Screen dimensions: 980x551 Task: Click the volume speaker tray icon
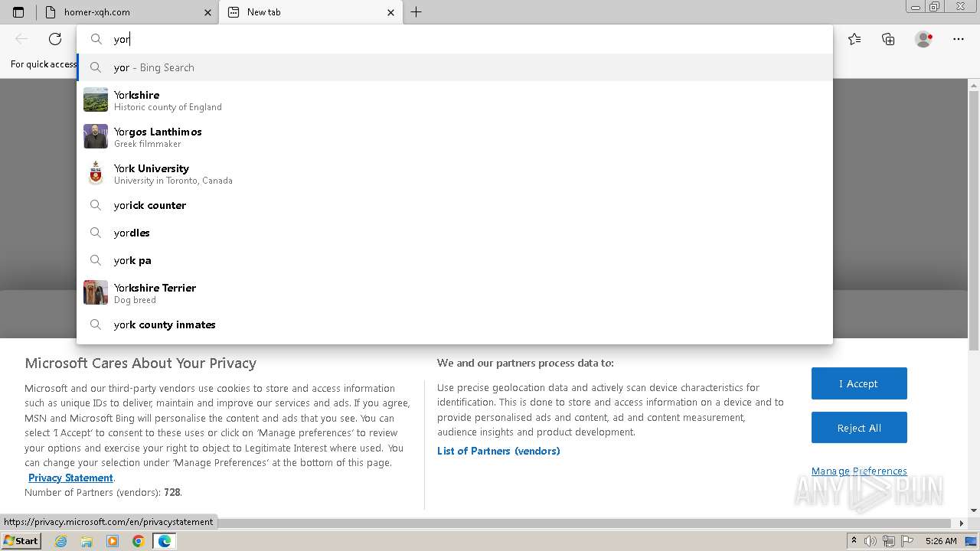[871, 541]
